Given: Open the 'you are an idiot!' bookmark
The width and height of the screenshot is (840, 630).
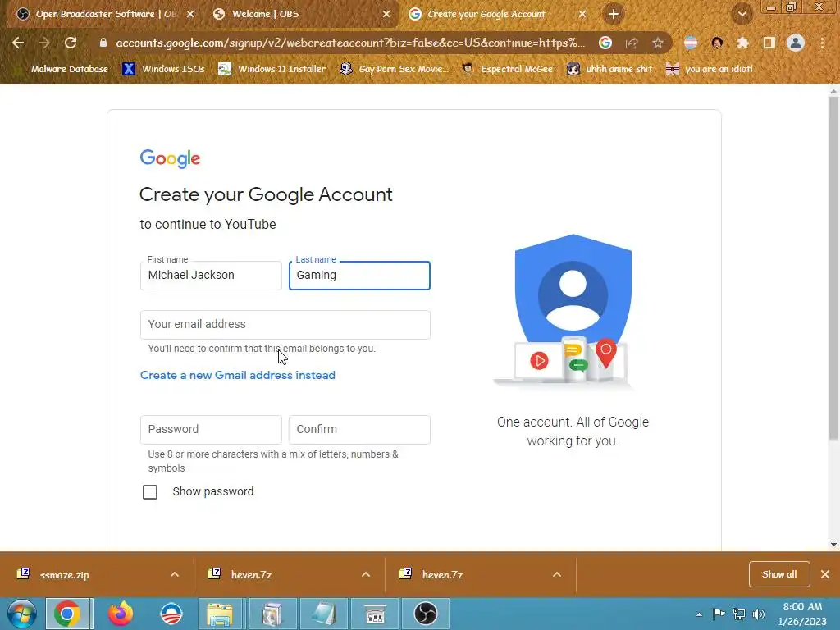Looking at the screenshot, I should click(709, 69).
